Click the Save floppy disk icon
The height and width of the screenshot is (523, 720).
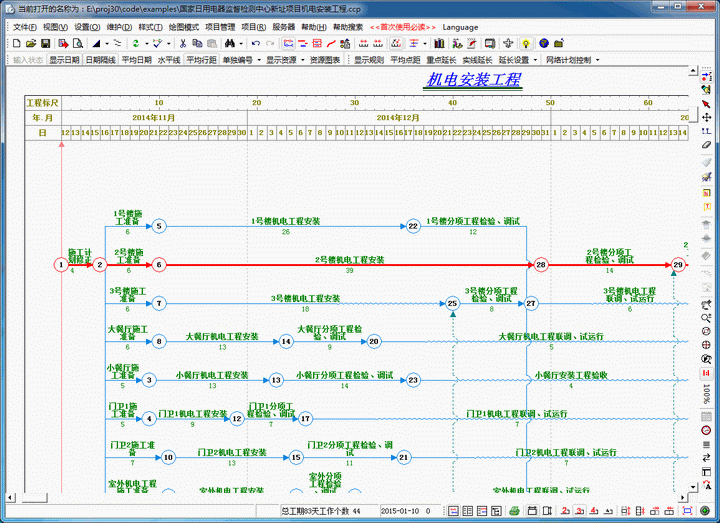[x=47, y=44]
